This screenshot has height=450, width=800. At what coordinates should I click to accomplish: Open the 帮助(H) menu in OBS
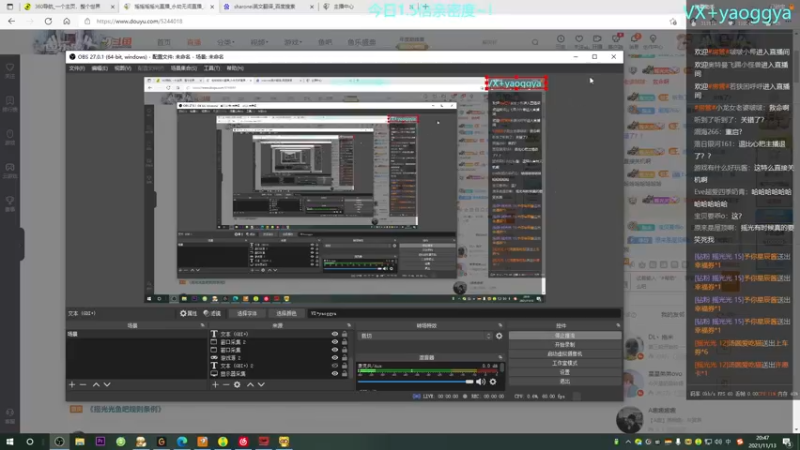click(235, 68)
